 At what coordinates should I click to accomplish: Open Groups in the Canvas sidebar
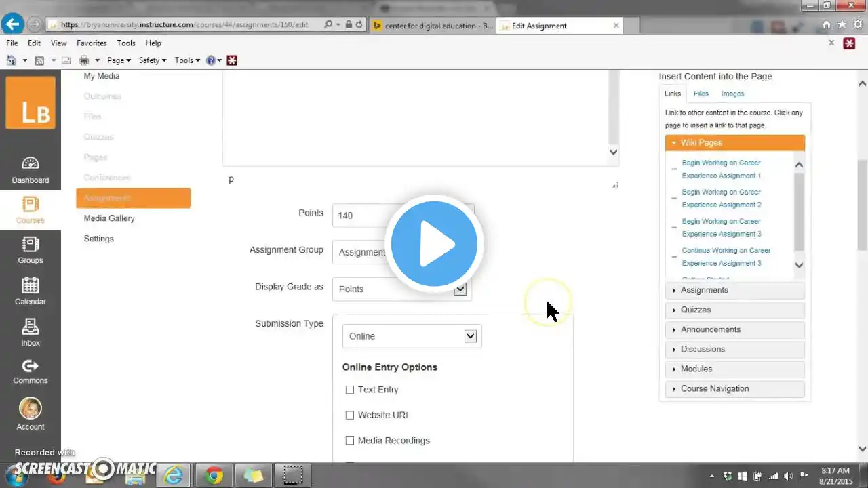pyautogui.click(x=31, y=250)
